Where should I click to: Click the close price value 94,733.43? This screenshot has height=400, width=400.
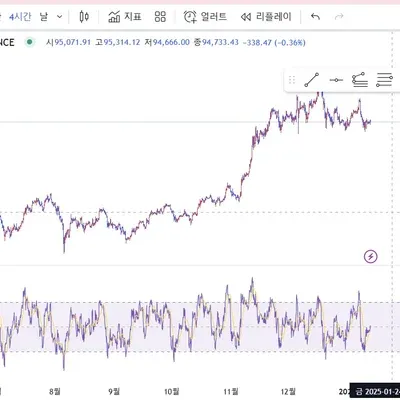pyautogui.click(x=220, y=43)
